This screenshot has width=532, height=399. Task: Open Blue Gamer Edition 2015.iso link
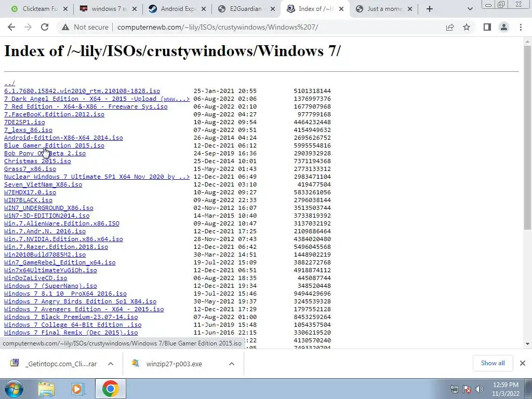point(54,145)
